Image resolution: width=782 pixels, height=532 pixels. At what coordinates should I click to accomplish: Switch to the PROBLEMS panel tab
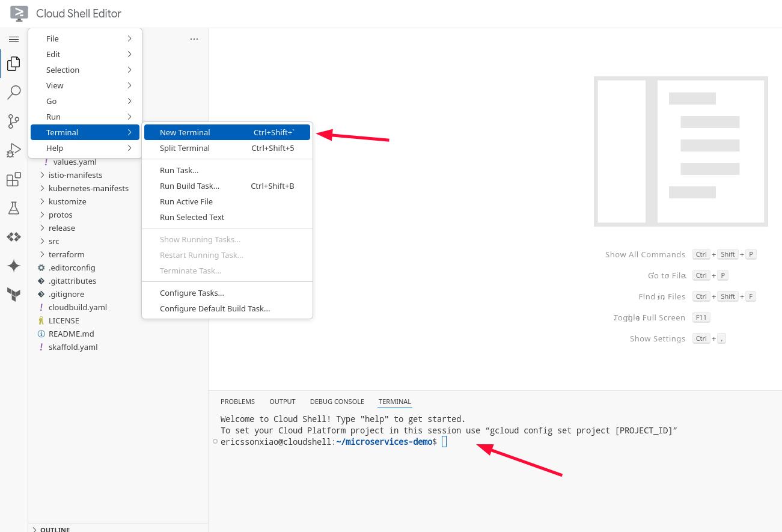237,402
